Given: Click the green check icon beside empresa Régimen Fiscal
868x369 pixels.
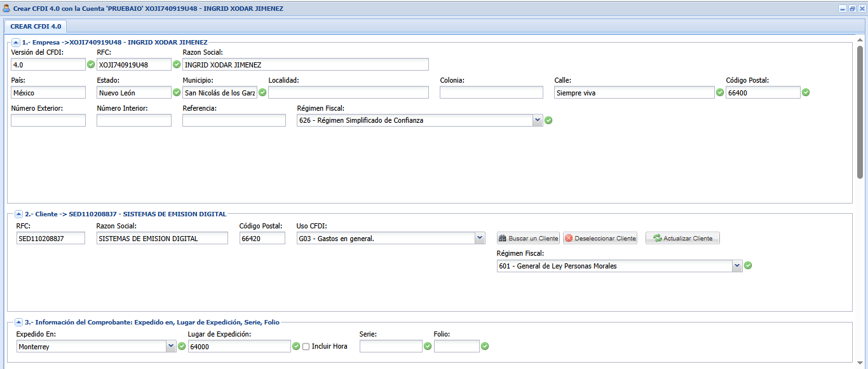Looking at the screenshot, I should tap(548, 120).
